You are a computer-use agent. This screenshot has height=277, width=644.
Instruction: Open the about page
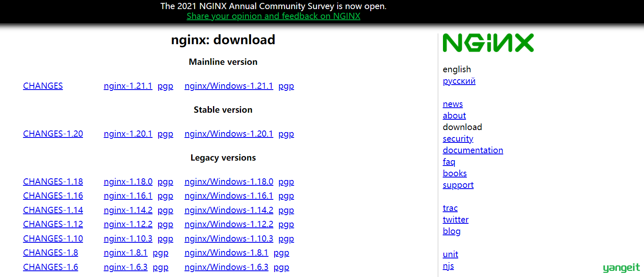coord(455,116)
